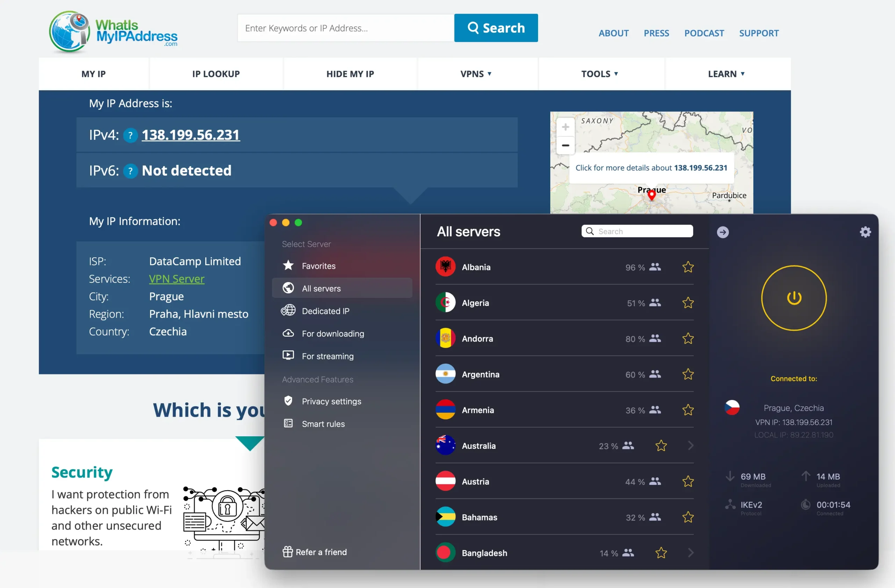Open Privacy settings
Image resolution: width=895 pixels, height=588 pixels.
pyautogui.click(x=331, y=401)
